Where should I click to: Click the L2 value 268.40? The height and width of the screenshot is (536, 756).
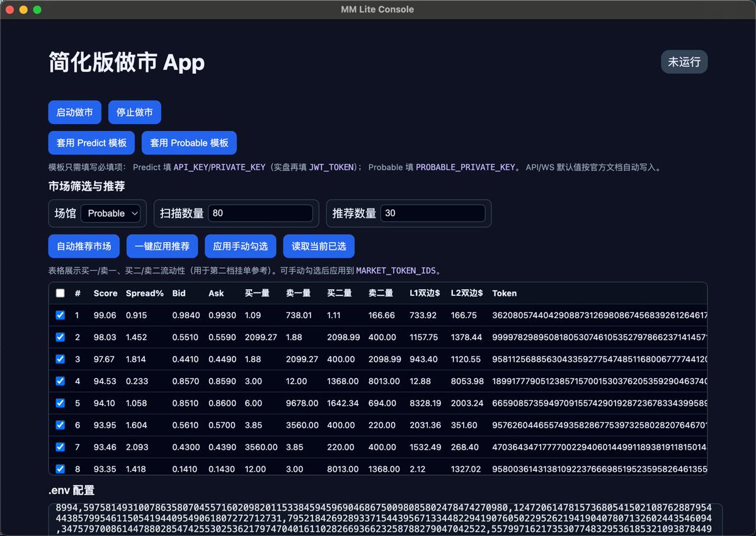[x=465, y=447]
